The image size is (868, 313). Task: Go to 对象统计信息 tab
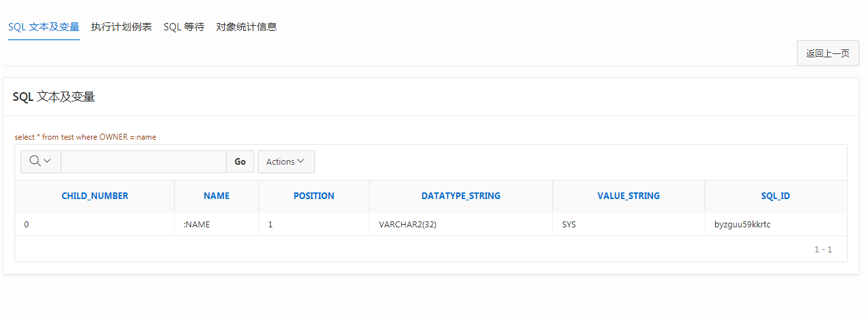coord(246,27)
